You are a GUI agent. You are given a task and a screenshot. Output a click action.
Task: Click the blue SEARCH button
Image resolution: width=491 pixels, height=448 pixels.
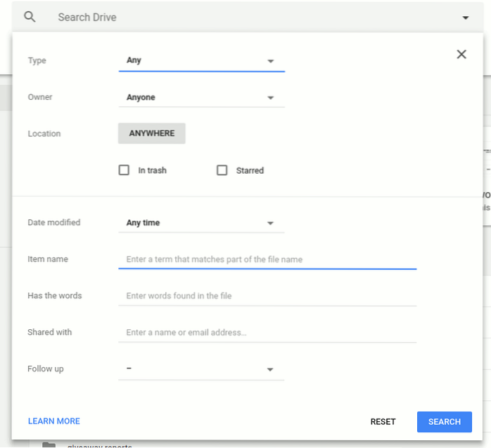pyautogui.click(x=444, y=422)
